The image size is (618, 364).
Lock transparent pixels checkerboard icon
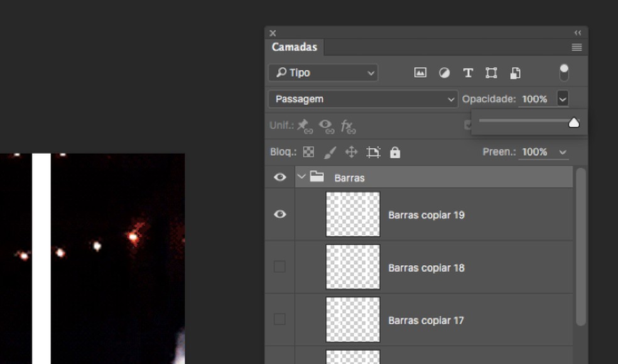[308, 152]
